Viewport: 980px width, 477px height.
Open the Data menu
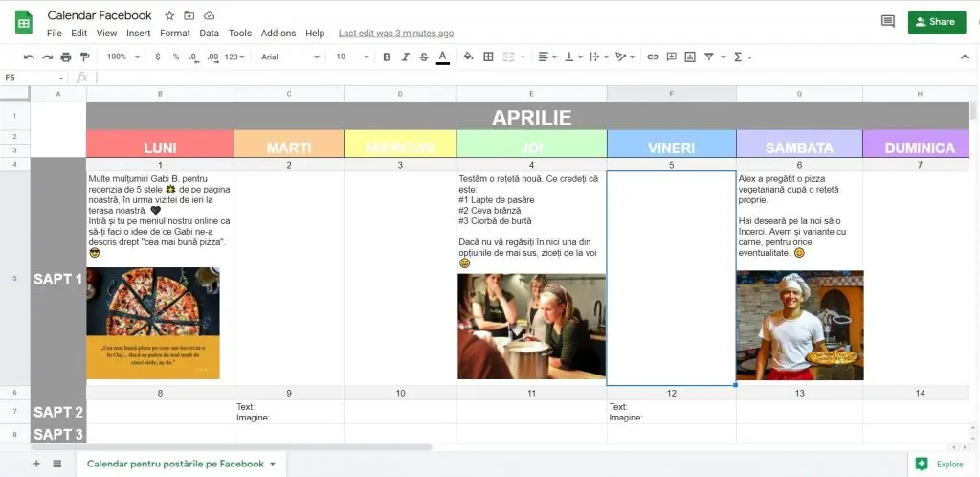(210, 34)
